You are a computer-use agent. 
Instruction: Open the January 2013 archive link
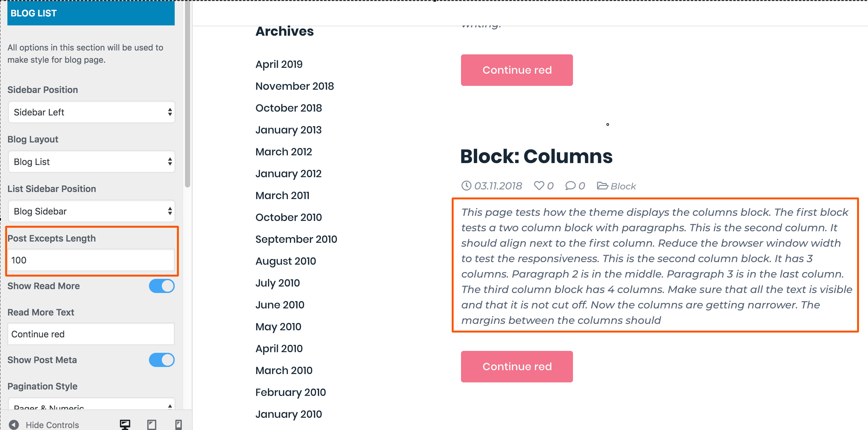pos(289,130)
